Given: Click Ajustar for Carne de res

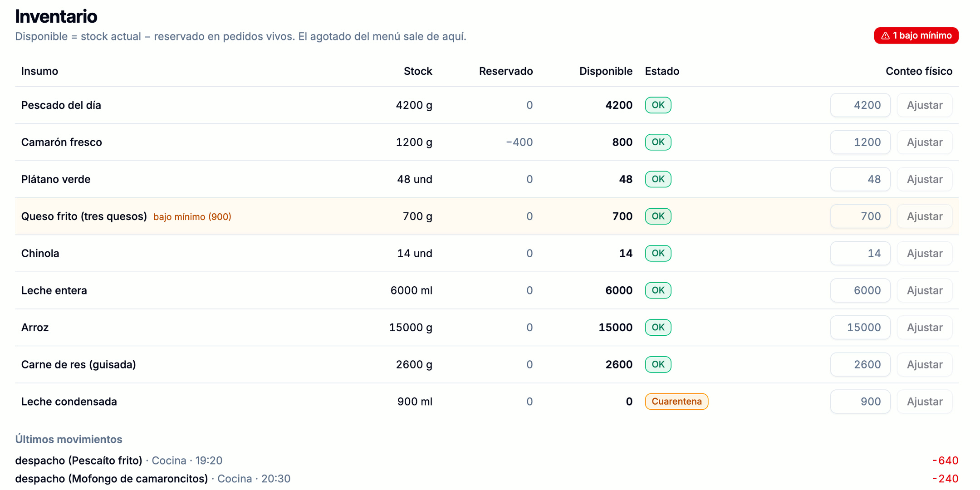Looking at the screenshot, I should point(925,365).
